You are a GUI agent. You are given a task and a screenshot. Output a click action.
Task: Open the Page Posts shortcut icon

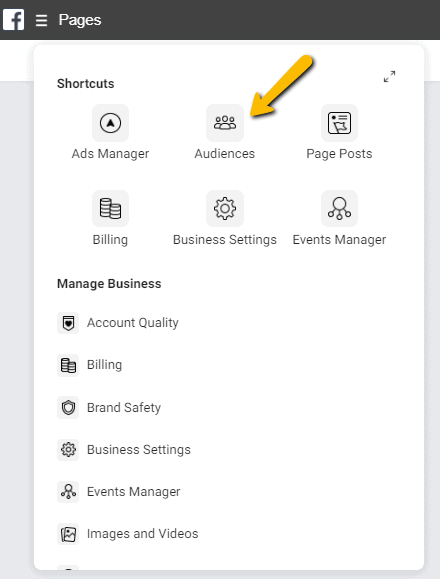pos(339,123)
